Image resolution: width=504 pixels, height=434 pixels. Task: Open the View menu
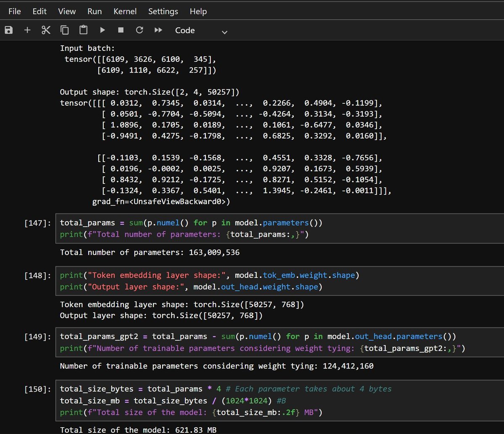click(67, 11)
